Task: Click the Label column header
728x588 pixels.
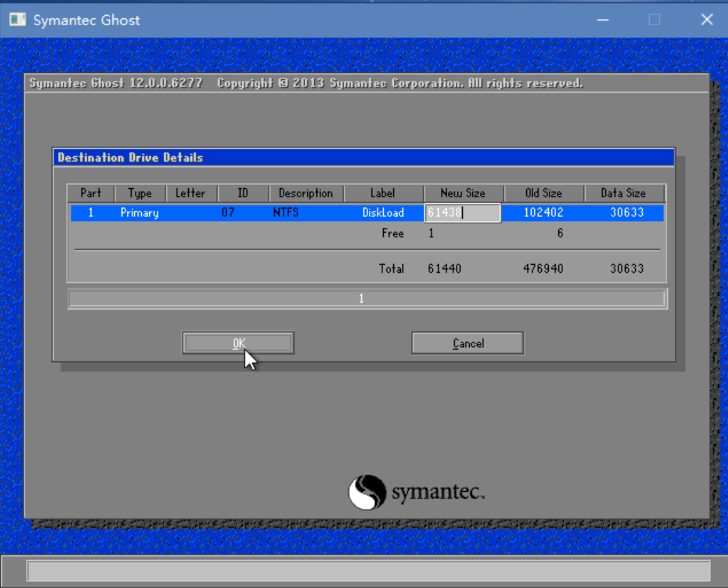Action: 383,193
